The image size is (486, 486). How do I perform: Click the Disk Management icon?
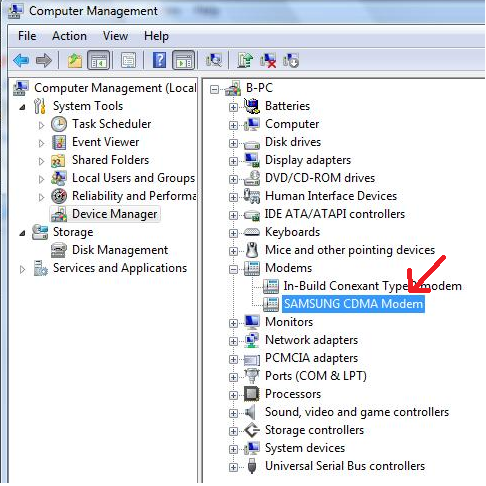pyautogui.click(x=59, y=250)
